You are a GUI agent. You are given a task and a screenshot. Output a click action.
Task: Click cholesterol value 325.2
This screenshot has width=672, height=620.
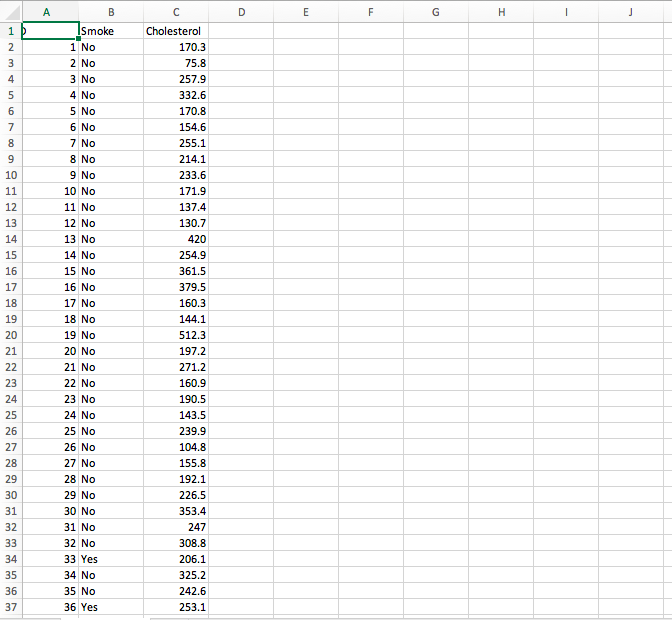(176, 575)
